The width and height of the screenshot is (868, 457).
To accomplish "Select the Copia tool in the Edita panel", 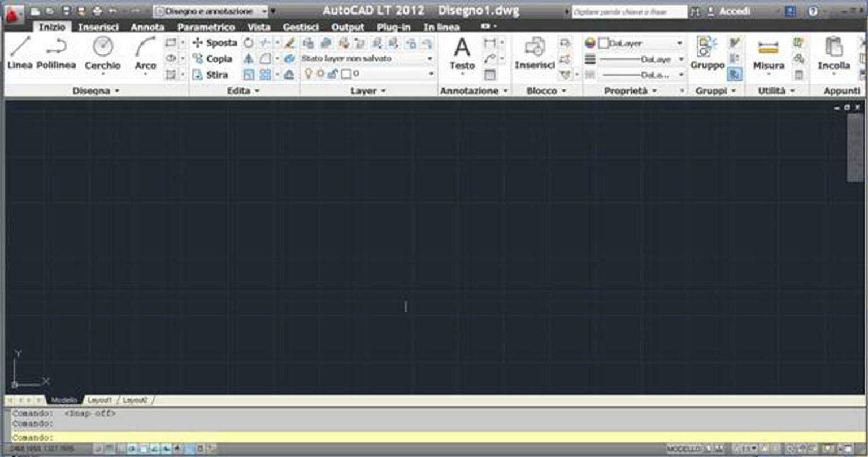I will [215, 59].
